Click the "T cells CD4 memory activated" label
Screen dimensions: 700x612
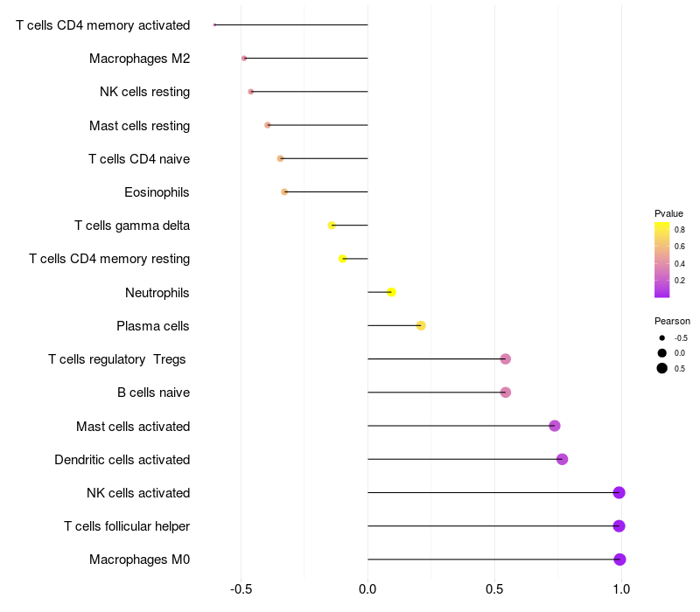tap(102, 25)
